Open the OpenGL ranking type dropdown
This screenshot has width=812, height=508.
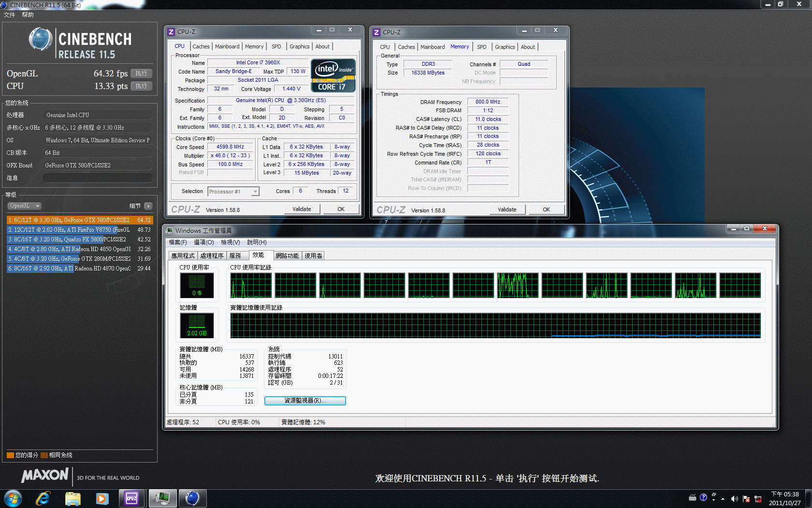click(24, 206)
